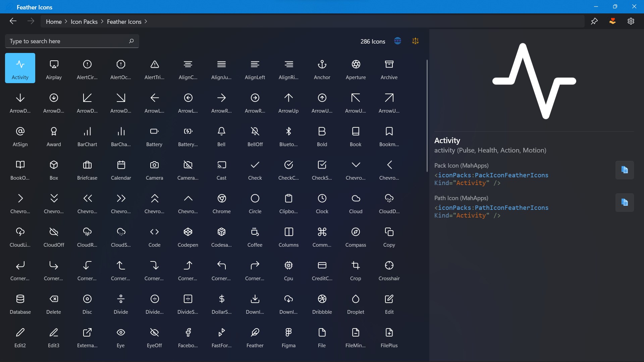Open application settings gear

[x=631, y=21]
